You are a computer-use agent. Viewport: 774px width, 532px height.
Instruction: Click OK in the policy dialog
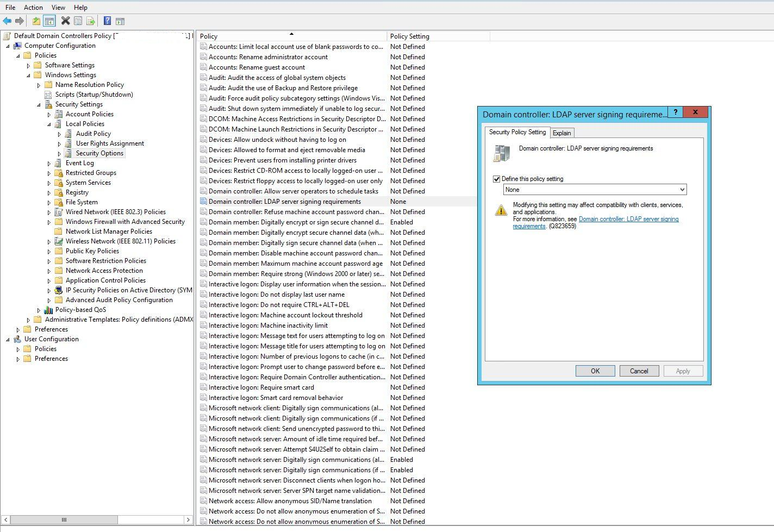595,371
